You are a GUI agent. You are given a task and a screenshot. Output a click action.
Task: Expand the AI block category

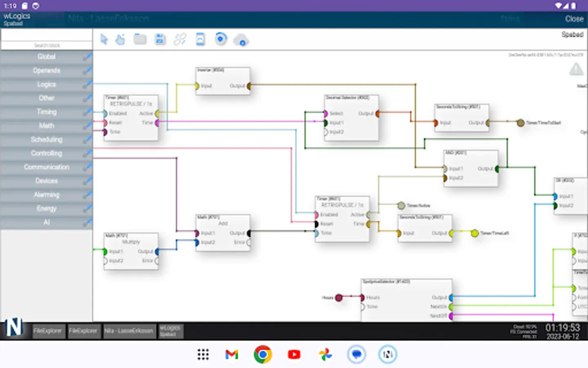(x=47, y=222)
